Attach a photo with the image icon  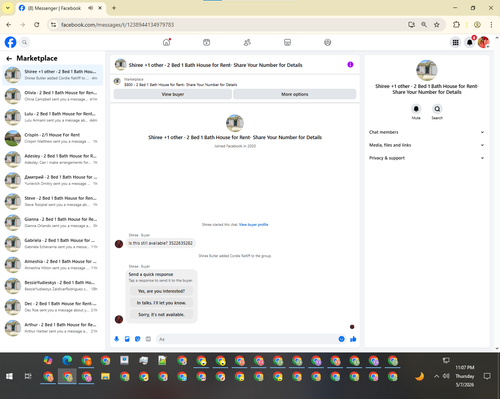tap(127, 339)
